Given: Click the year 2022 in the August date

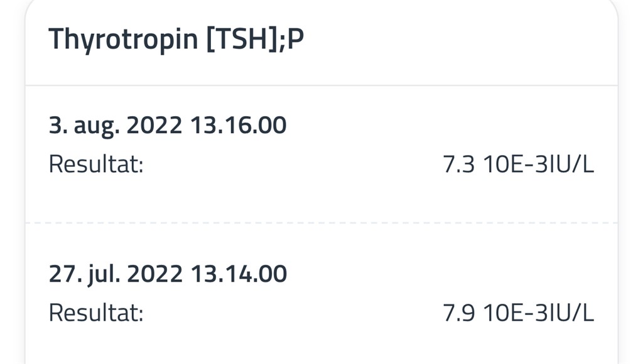Looking at the screenshot, I should click(154, 126).
